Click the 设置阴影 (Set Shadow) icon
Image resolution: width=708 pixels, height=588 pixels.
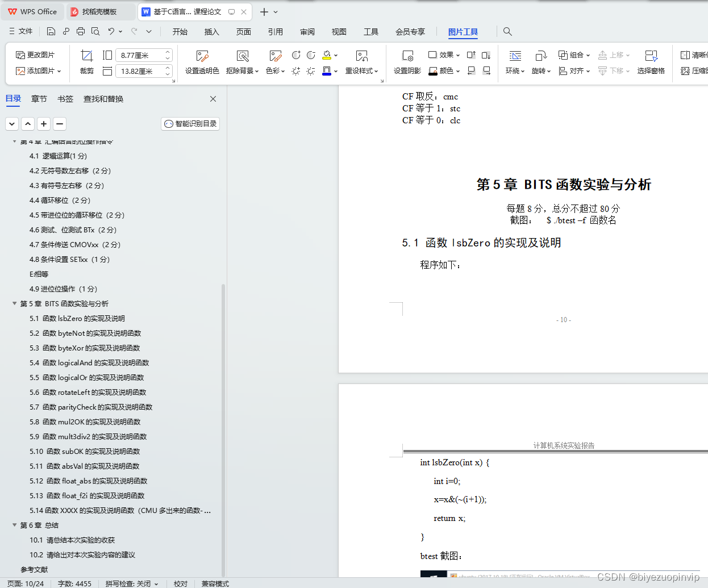[407, 61]
